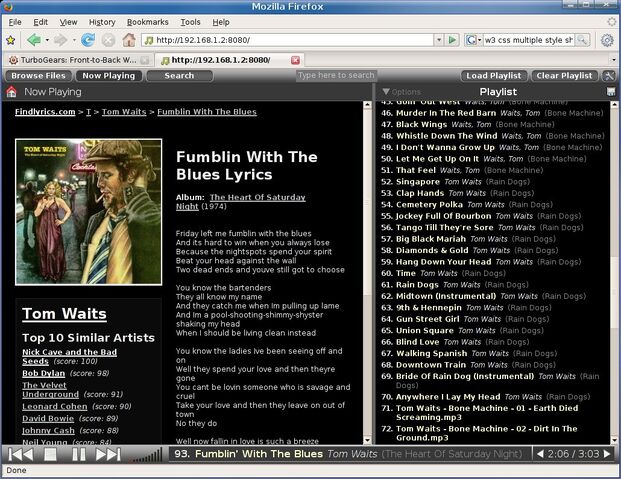The width and height of the screenshot is (621, 479).
Task: Open the gear icon in toolbar
Action: [607, 40]
